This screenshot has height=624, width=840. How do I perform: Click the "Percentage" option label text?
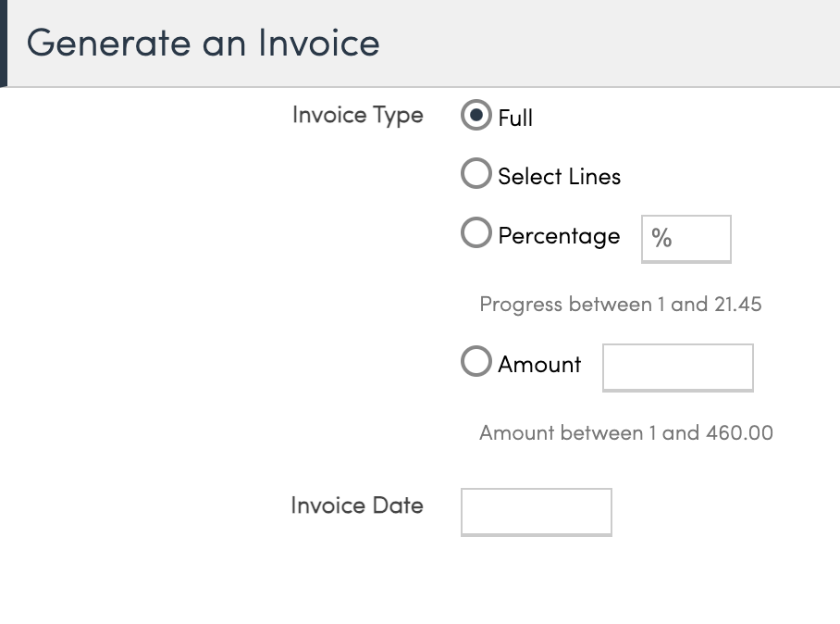point(559,236)
